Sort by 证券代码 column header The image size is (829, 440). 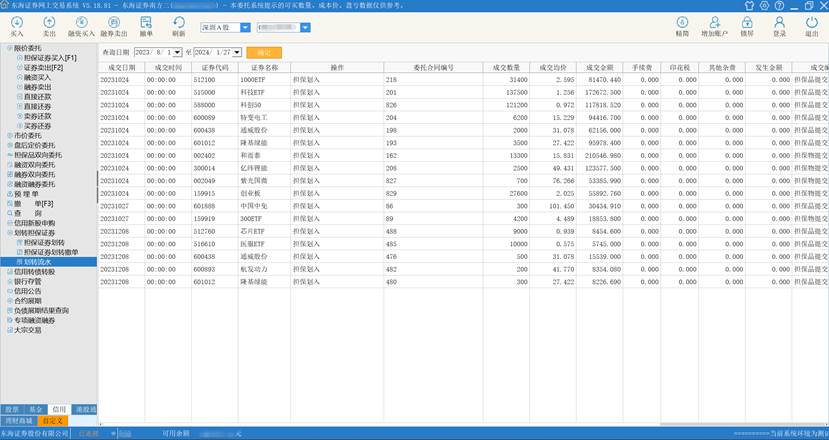(215, 68)
